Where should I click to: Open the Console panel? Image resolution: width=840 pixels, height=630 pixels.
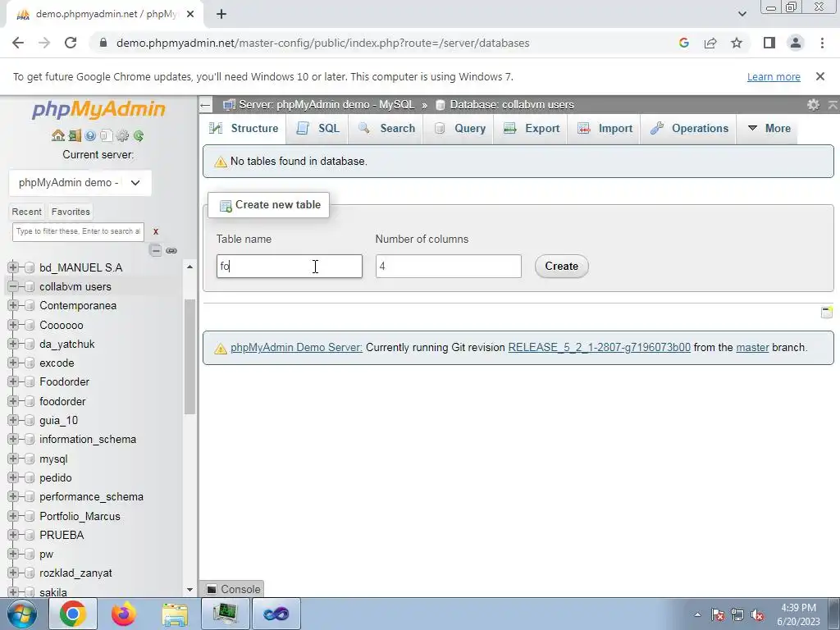point(234,589)
